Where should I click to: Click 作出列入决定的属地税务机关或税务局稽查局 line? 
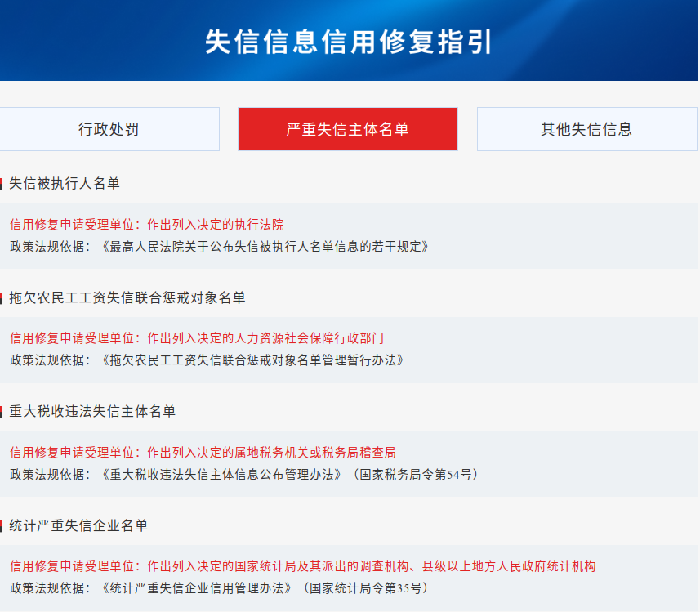coord(203,453)
